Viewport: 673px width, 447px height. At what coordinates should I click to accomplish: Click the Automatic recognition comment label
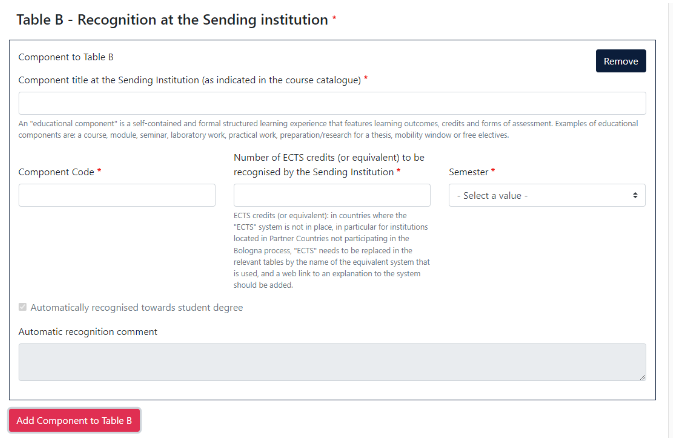point(88,331)
